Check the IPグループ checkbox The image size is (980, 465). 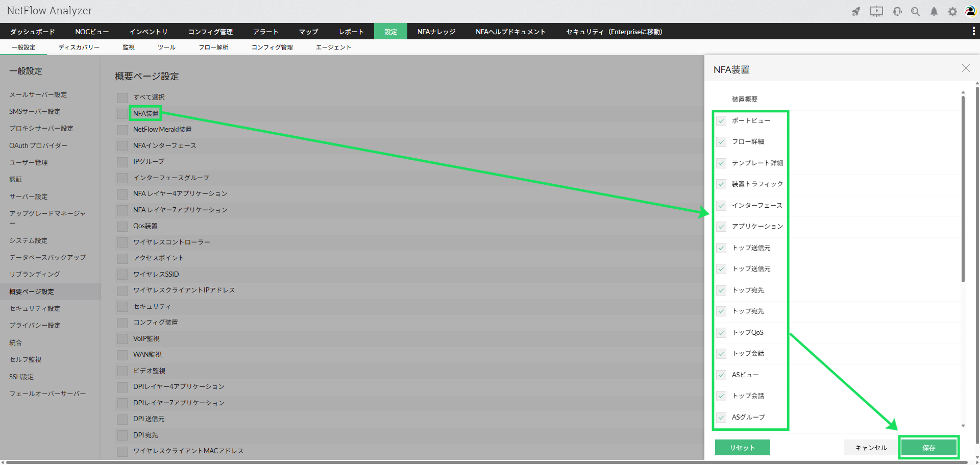[122, 162]
